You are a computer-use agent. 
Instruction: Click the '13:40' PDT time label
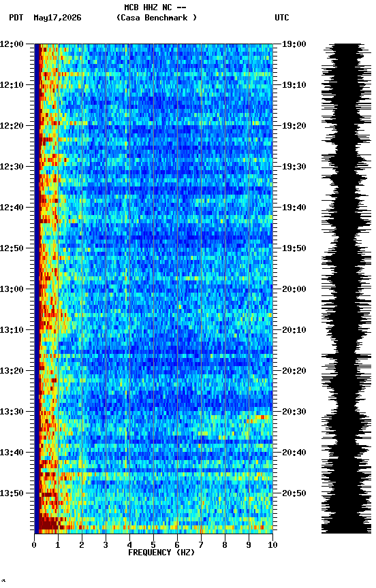(12, 453)
